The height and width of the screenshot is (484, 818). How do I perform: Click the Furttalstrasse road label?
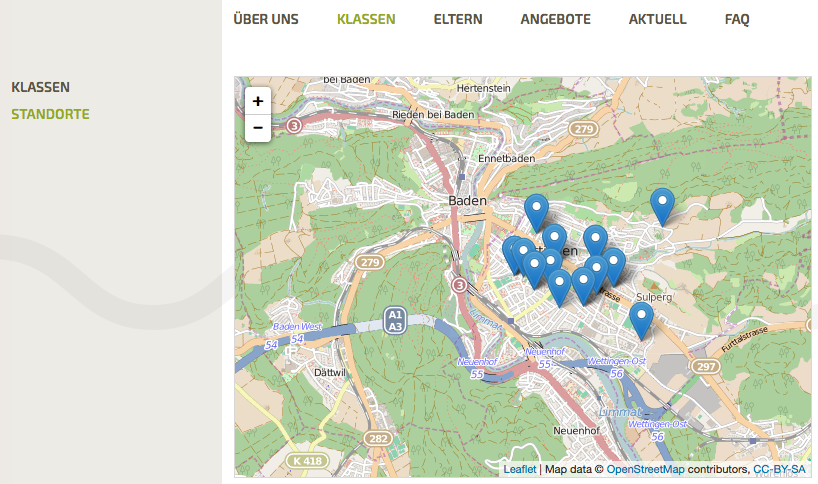pyautogui.click(x=744, y=340)
